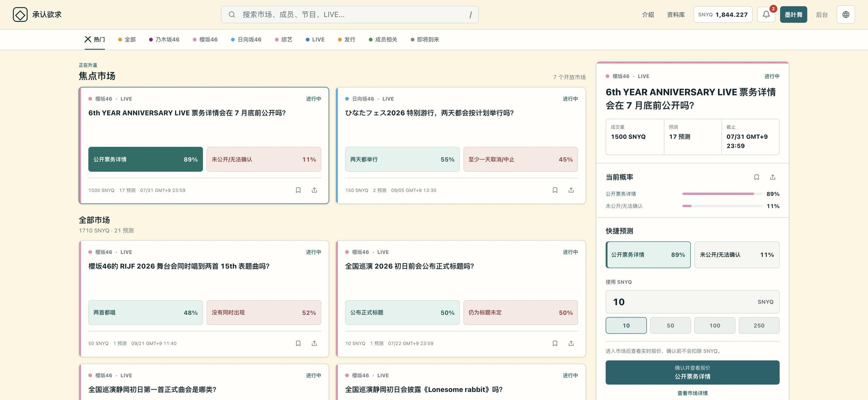The height and width of the screenshot is (400, 868).
Task: Open the 墨叶舞 profile button
Action: tap(793, 14)
